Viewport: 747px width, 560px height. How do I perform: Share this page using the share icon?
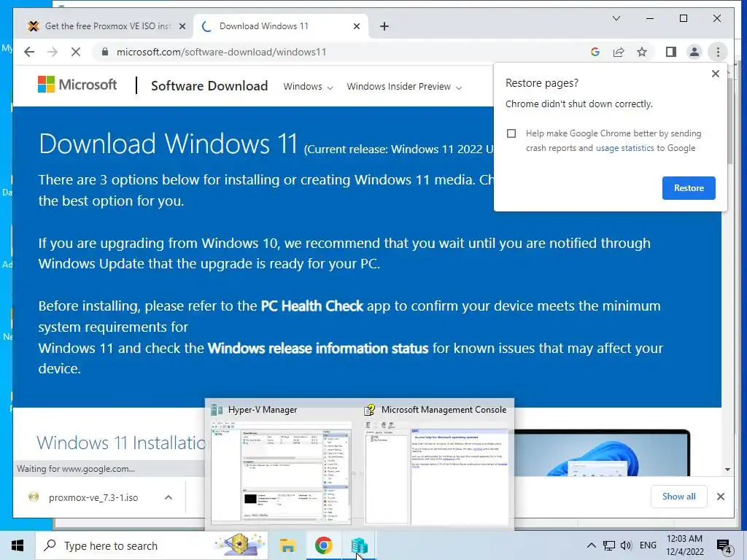tap(619, 52)
